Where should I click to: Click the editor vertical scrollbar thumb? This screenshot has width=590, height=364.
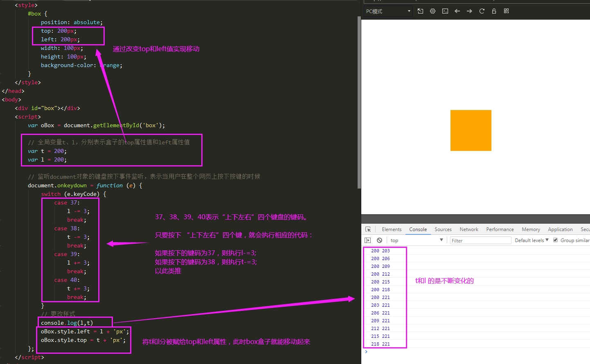[359, 102]
